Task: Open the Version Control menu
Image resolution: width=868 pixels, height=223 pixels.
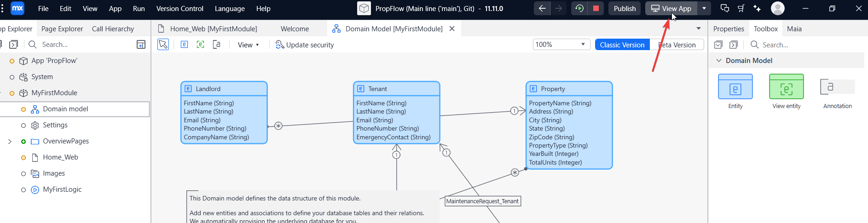Action: (179, 8)
